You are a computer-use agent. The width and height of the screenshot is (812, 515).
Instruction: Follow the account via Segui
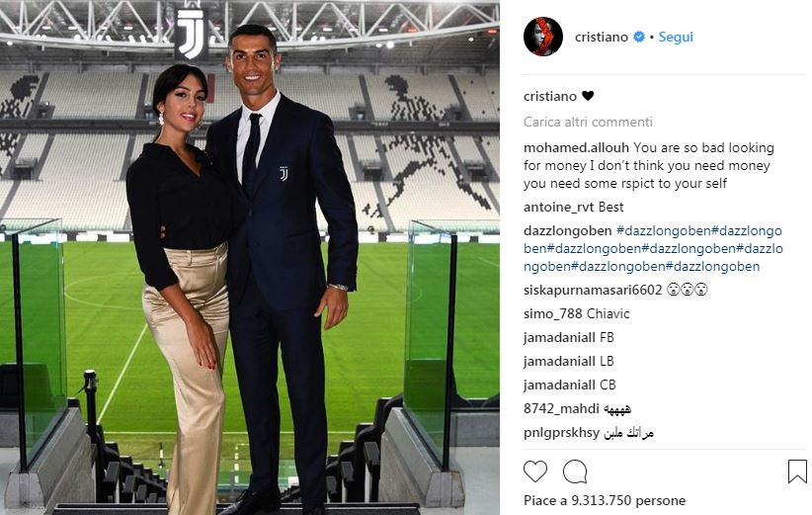pyautogui.click(x=676, y=37)
